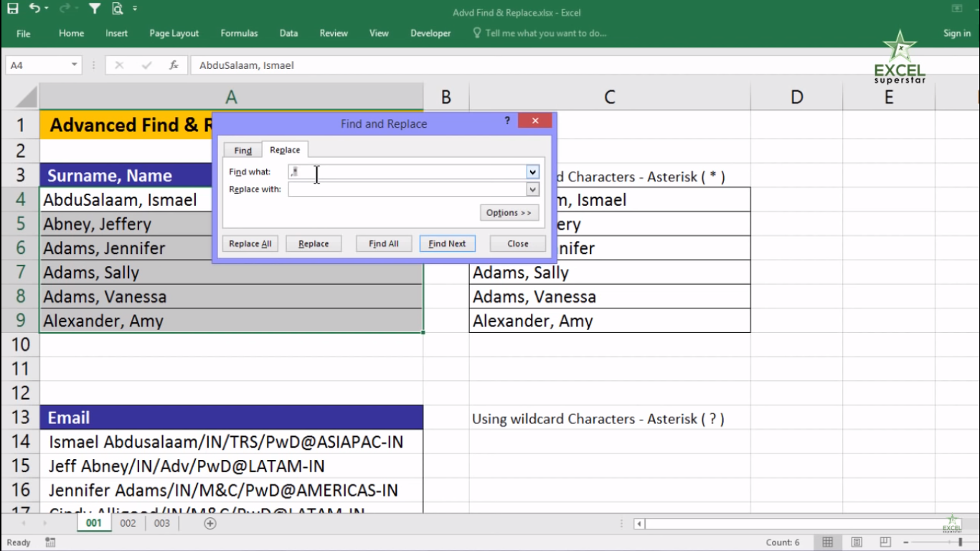Open the Data ribbon tab
The height and width of the screenshot is (551, 980).
(x=288, y=33)
